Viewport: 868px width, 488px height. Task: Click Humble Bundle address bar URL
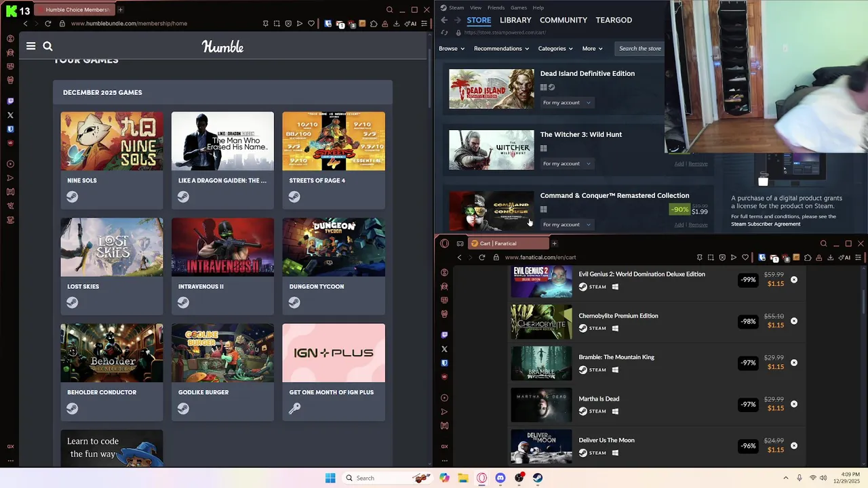(x=129, y=23)
